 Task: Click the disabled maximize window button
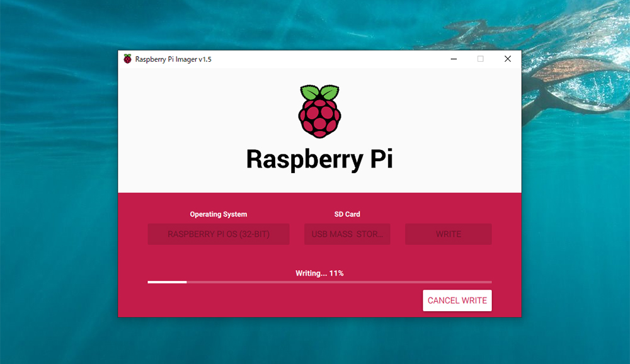tap(481, 59)
